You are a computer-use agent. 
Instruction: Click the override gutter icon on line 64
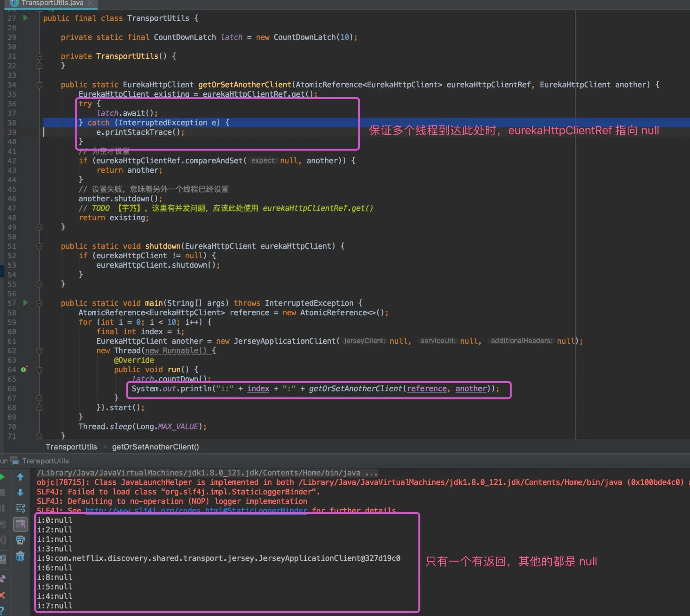24,370
